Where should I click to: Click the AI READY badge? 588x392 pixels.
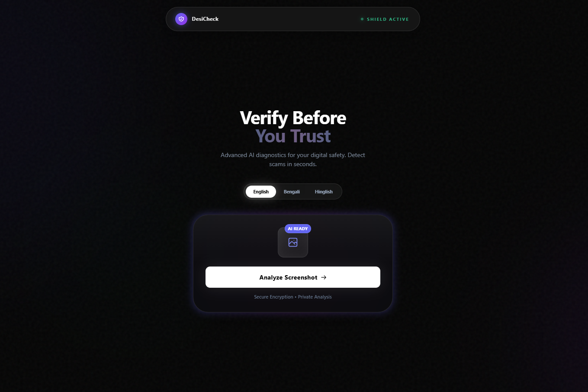[x=298, y=228]
